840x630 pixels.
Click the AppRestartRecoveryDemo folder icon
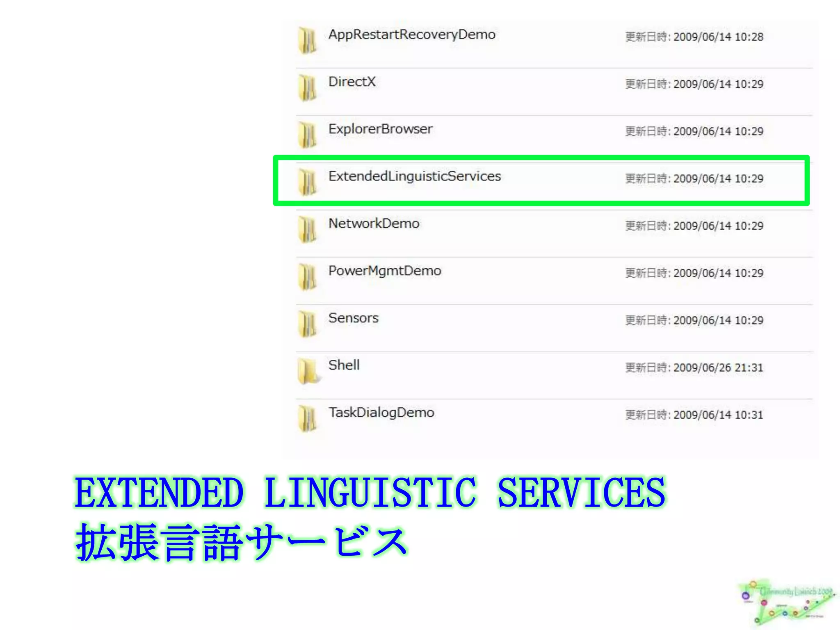[x=308, y=40]
